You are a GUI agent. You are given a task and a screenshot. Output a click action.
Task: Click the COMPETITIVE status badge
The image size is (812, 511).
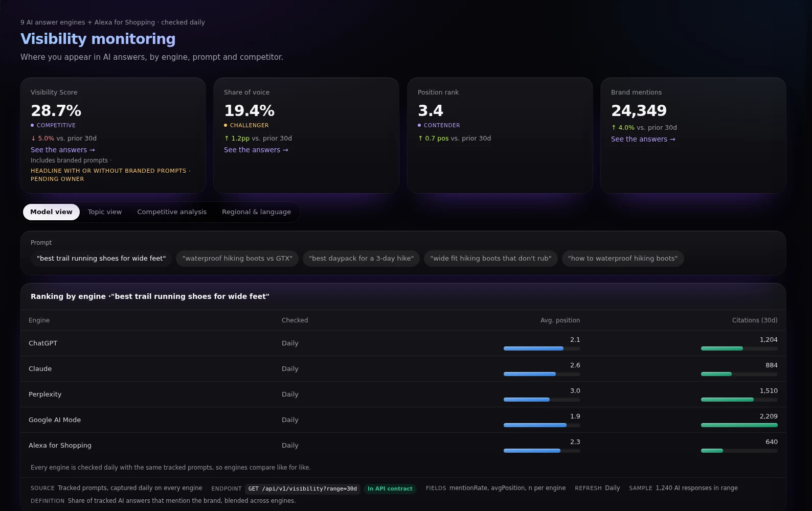point(53,125)
